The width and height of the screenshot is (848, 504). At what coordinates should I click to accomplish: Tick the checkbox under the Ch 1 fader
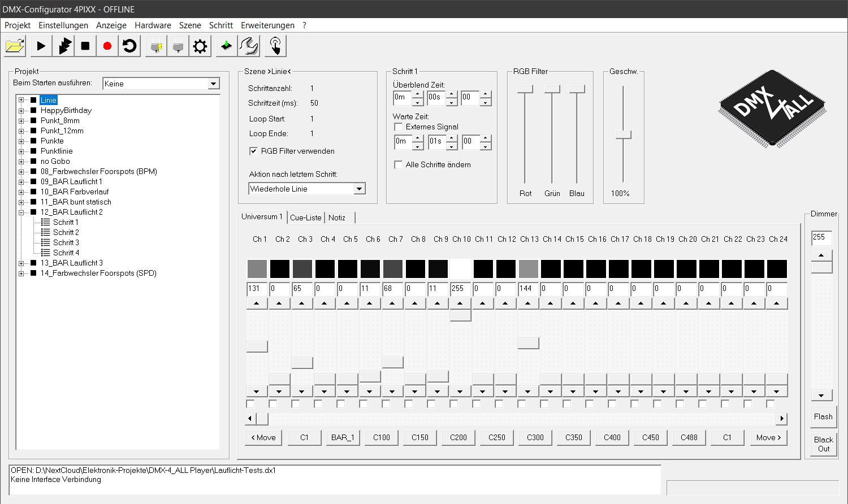[250, 404]
